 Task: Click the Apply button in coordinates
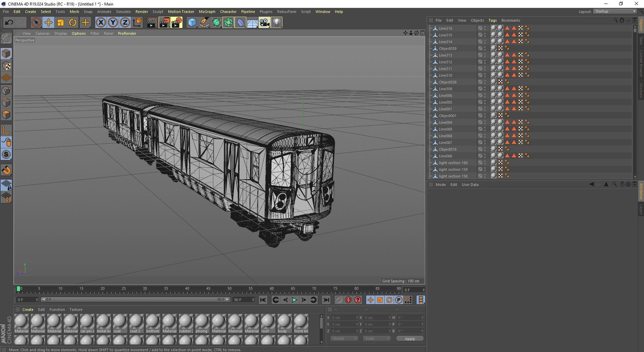(x=410, y=339)
